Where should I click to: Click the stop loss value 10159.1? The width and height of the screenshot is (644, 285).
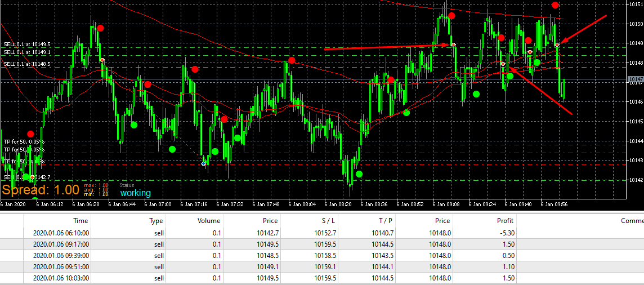point(324,267)
